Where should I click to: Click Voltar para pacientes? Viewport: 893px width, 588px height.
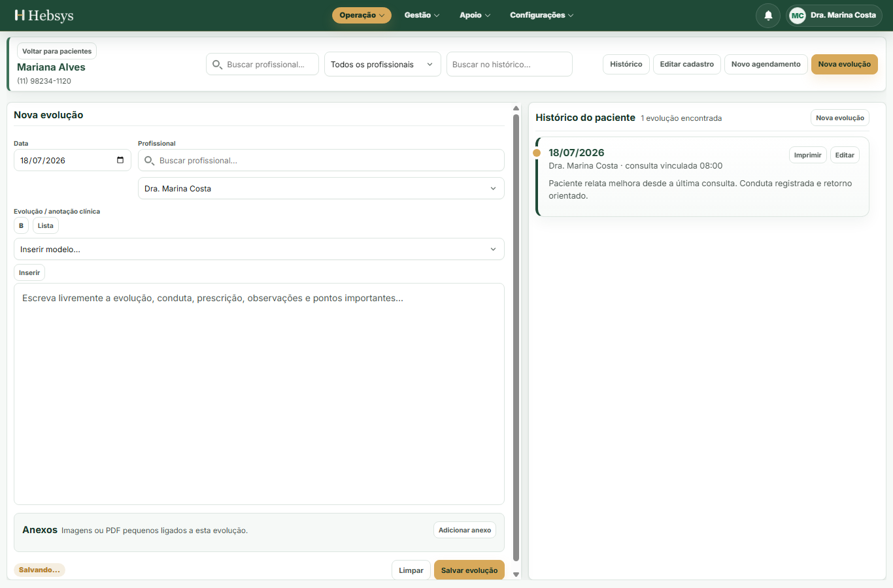pos(57,51)
